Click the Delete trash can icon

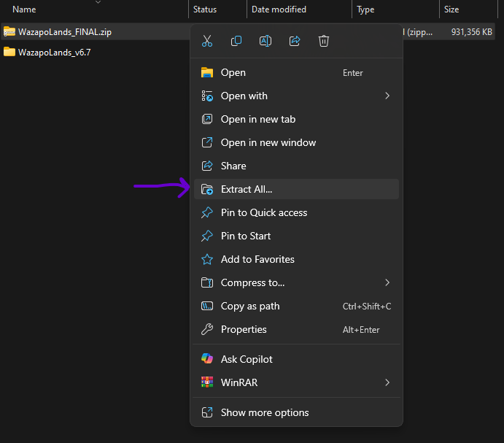click(324, 41)
